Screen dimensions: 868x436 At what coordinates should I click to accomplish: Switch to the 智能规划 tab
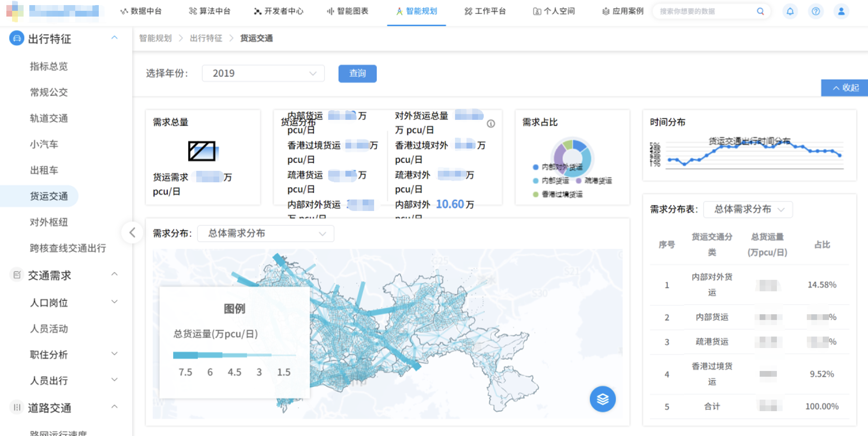[x=416, y=11]
